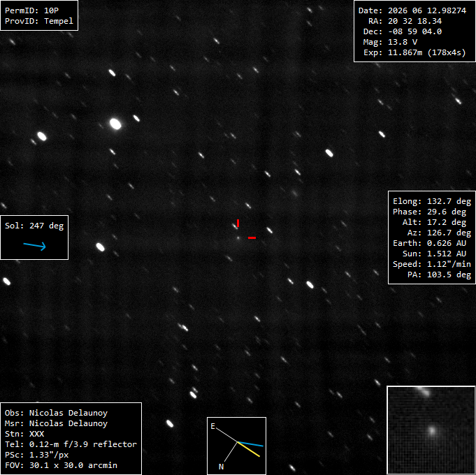Click the RA: 20 32 18.34 value
This screenshot has height=475, width=476.
click(x=405, y=21)
